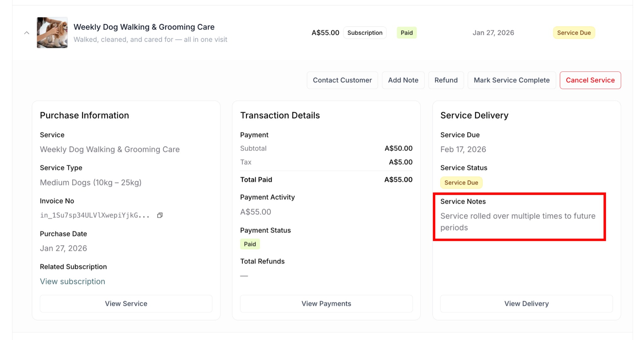Click the truncated invoice number text
Image resolution: width=644 pixels, height=340 pixels.
point(94,215)
